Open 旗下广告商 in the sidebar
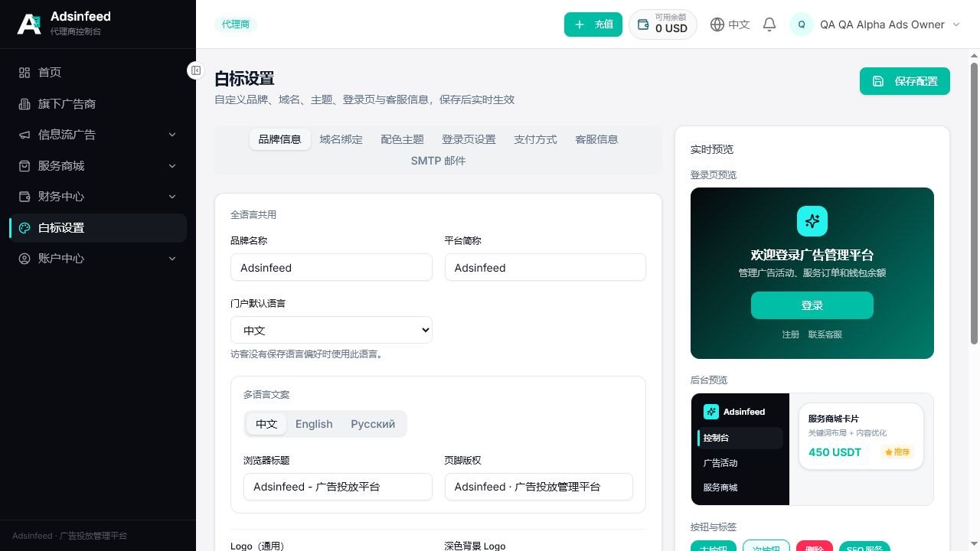Image resolution: width=980 pixels, height=551 pixels. click(x=98, y=103)
